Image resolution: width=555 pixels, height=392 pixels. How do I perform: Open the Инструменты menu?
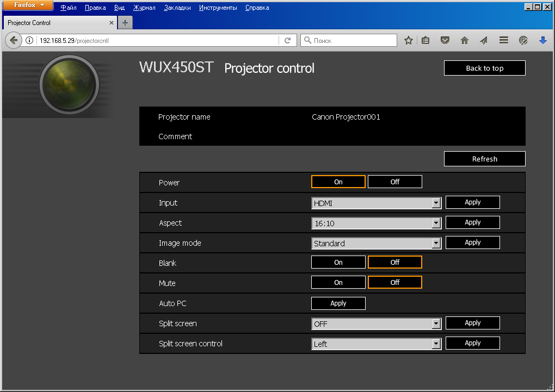(x=218, y=8)
